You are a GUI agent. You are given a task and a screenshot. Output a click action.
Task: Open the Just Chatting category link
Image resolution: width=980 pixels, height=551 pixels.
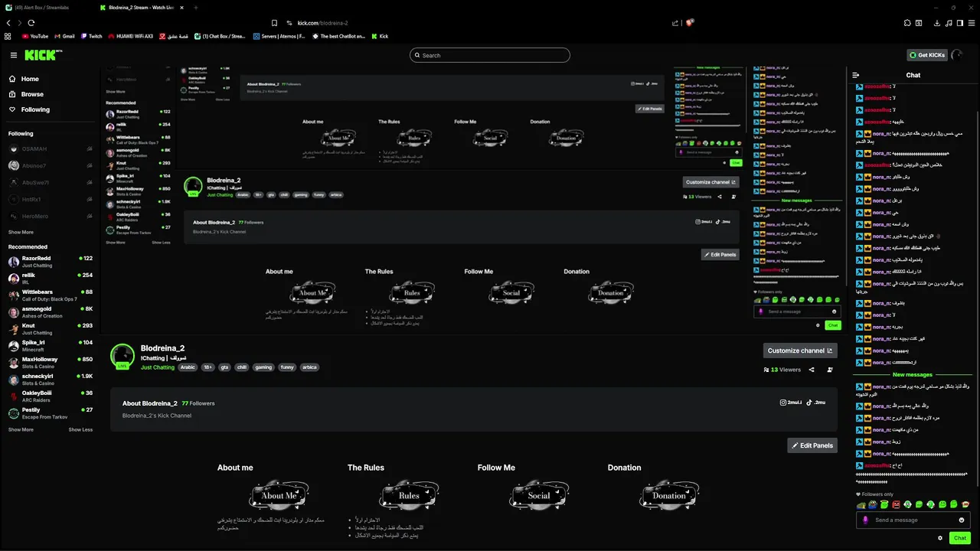click(158, 367)
